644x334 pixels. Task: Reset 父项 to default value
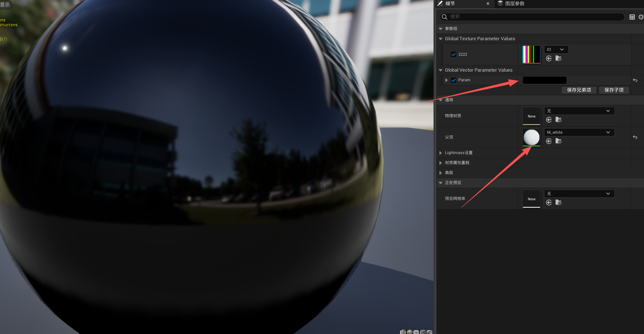click(635, 137)
